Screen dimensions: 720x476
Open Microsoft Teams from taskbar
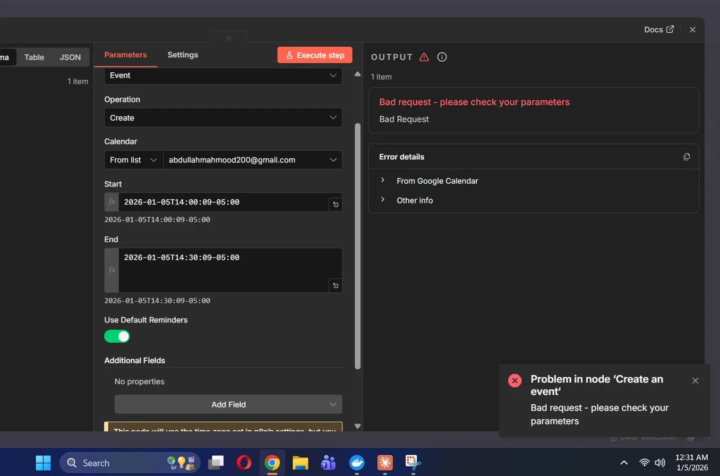[x=328, y=463]
